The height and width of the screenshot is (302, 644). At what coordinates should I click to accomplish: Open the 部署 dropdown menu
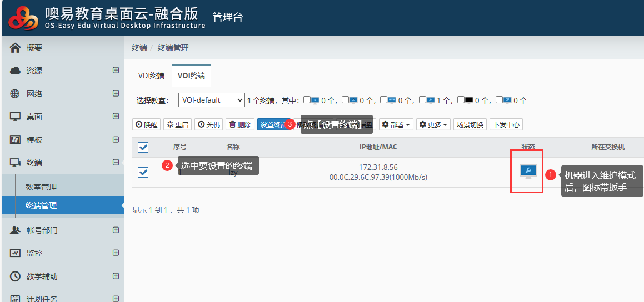click(396, 124)
